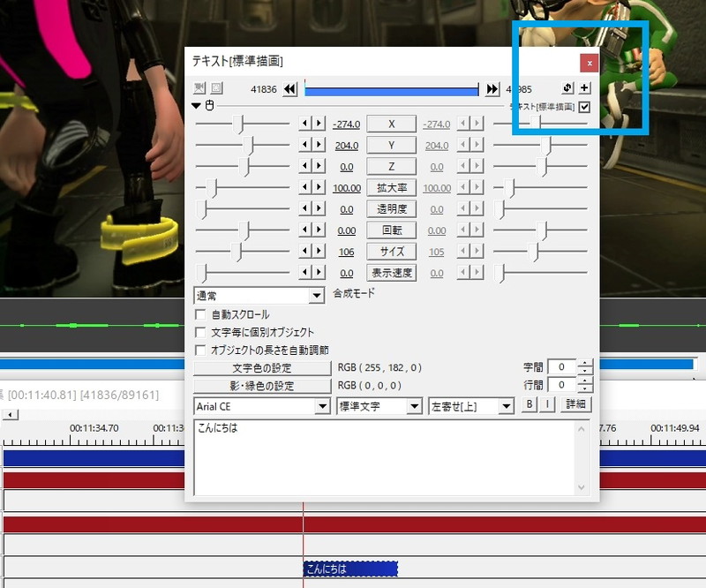Click the サイズ button

point(391,251)
